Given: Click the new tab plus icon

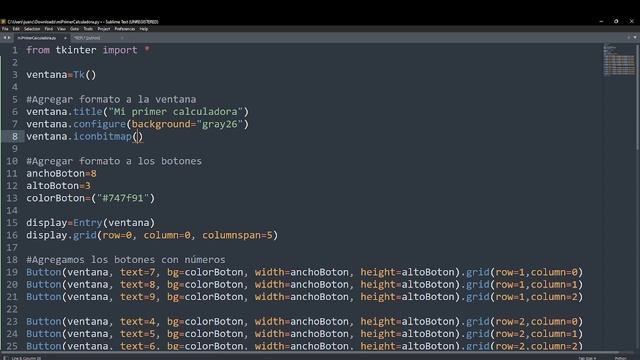Looking at the screenshot, I should pos(629,38).
